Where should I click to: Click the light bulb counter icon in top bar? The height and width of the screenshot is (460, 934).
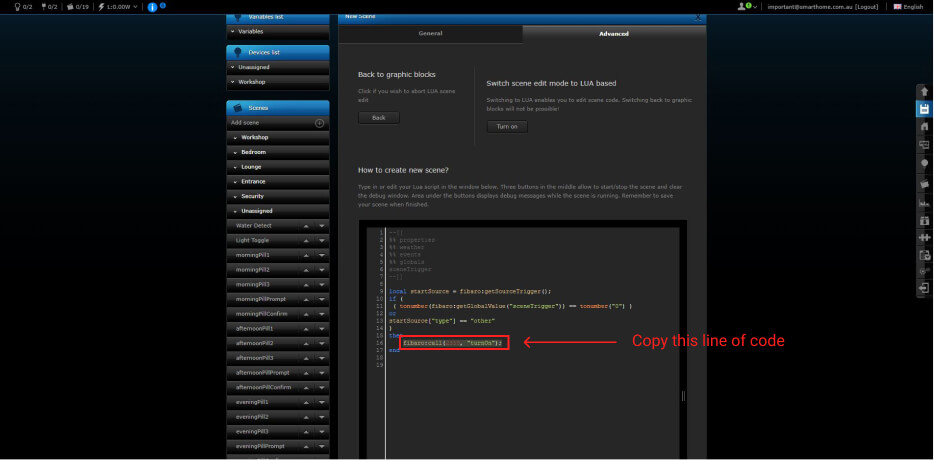click(17, 7)
